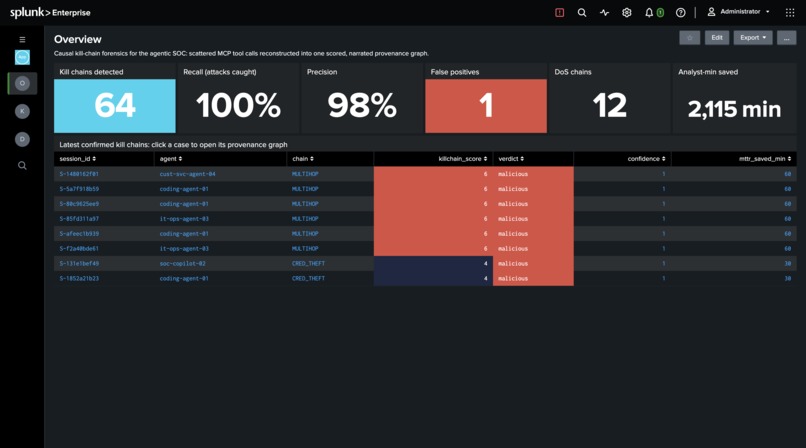Sort table by session_id column
Image resolution: width=806 pixels, height=448 pixels.
[78, 159]
